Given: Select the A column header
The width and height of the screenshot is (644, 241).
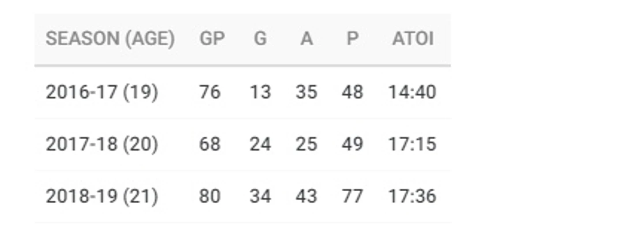Looking at the screenshot, I should (307, 39).
